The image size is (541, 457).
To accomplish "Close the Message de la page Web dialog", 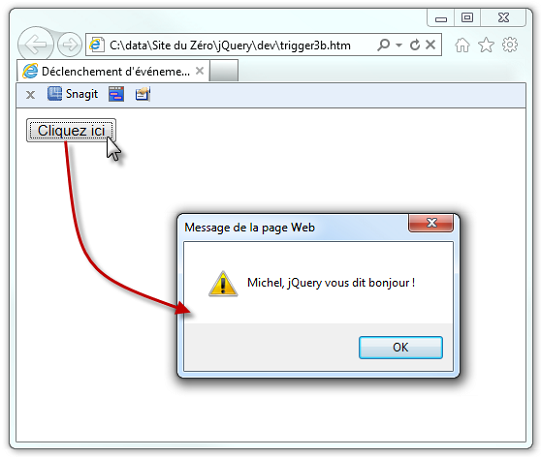I will click(431, 223).
